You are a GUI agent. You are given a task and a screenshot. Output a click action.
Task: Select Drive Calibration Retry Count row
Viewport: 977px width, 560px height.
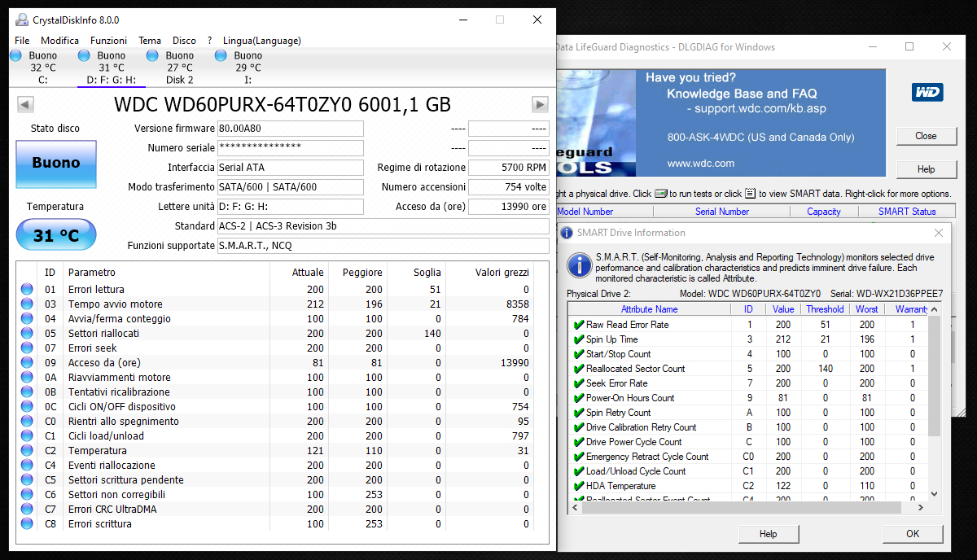pyautogui.click(x=749, y=427)
